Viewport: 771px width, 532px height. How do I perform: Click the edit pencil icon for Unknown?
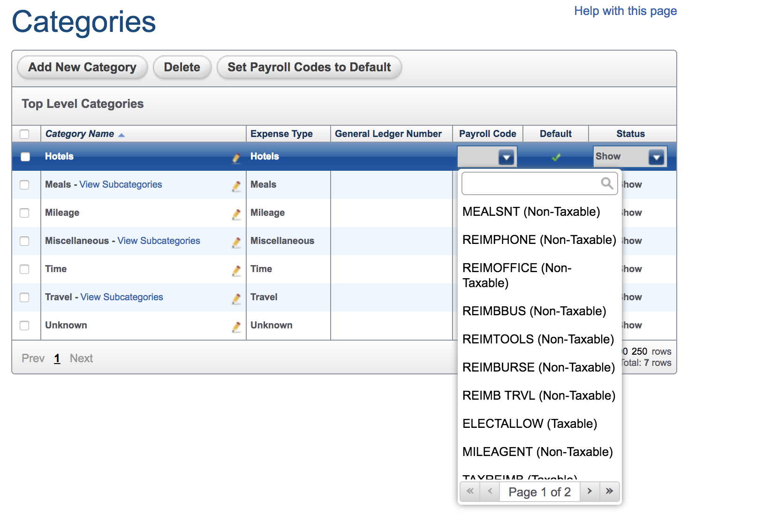(x=237, y=327)
